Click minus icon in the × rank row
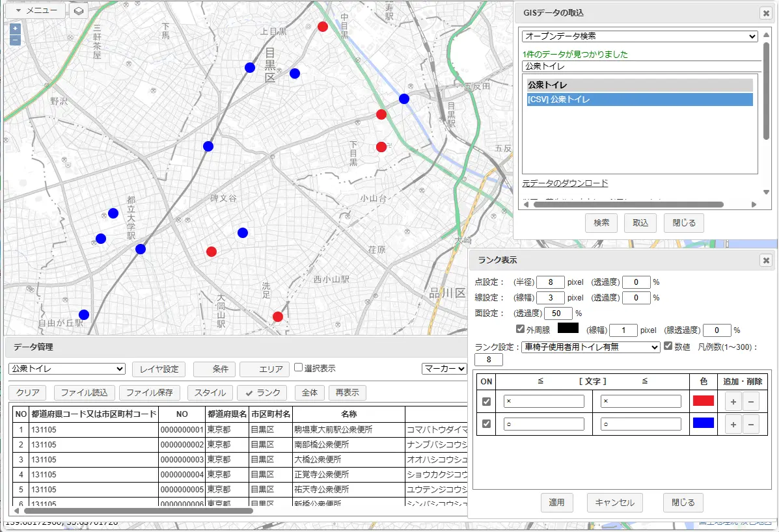 coord(750,402)
